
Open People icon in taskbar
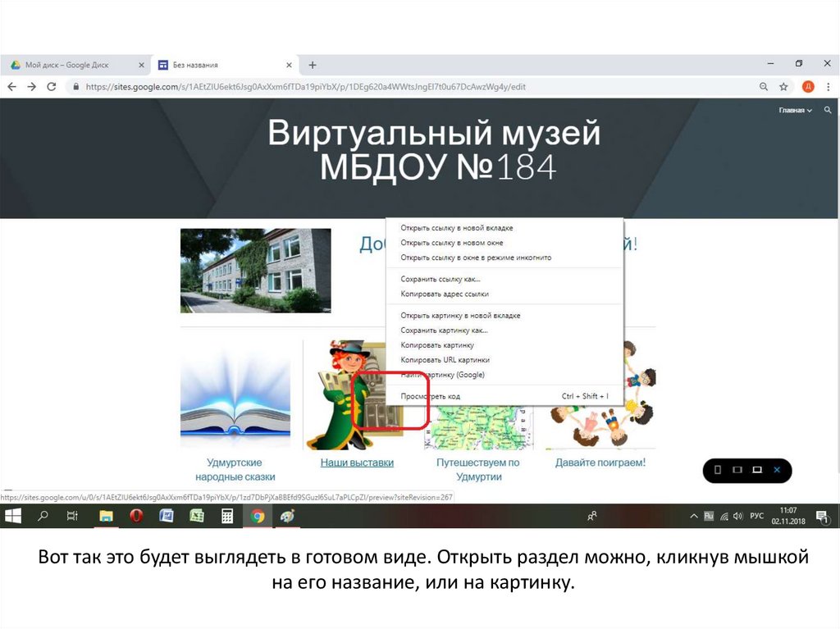pyautogui.click(x=592, y=516)
